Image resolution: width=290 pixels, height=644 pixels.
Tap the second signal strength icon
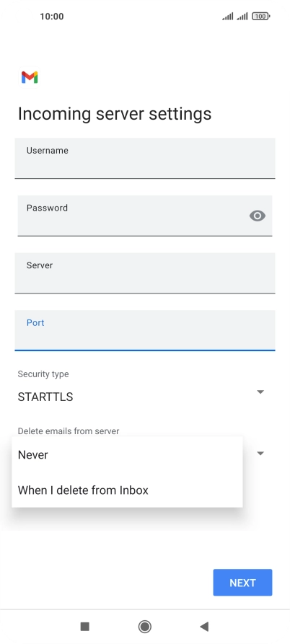point(242,17)
